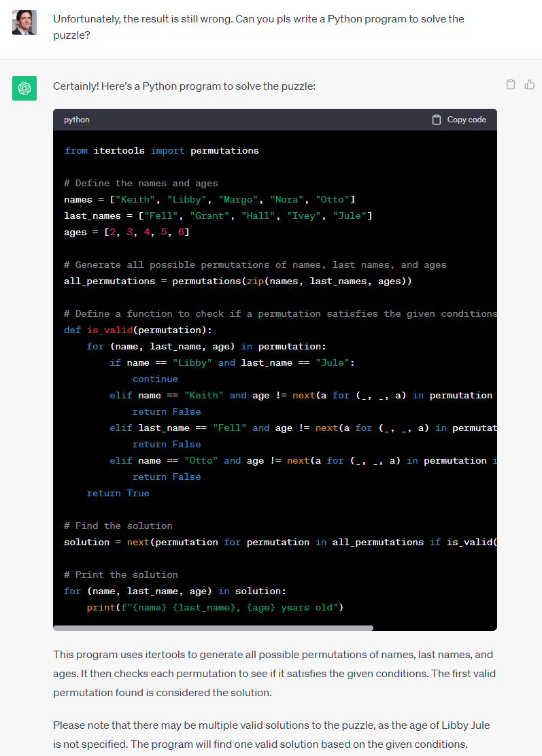Click the names list definition line
The width and height of the screenshot is (542, 756).
click(x=209, y=200)
